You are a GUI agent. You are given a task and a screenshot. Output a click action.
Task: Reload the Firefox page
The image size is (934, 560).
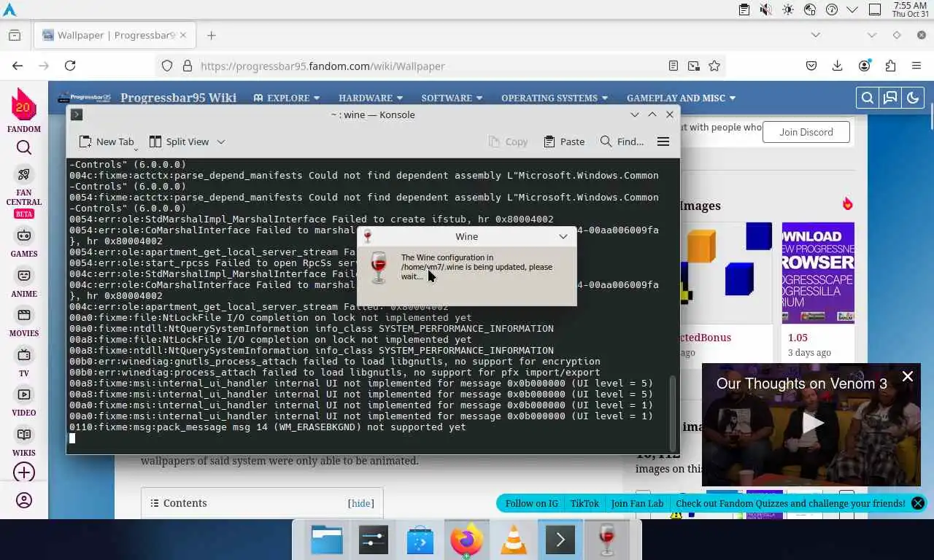[70, 66]
